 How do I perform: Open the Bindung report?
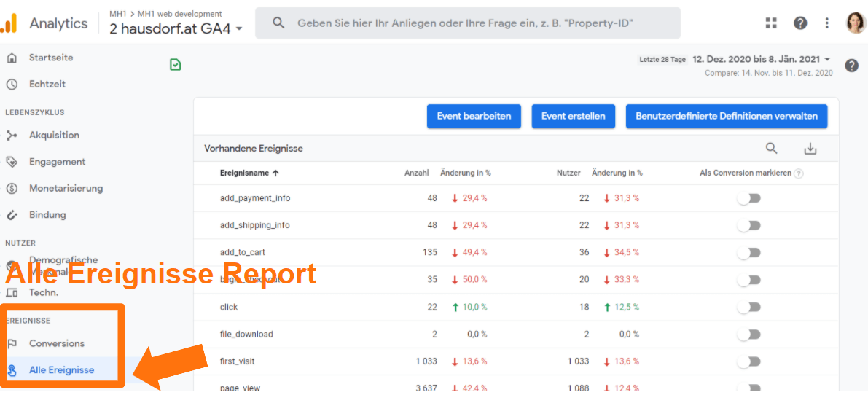click(47, 215)
